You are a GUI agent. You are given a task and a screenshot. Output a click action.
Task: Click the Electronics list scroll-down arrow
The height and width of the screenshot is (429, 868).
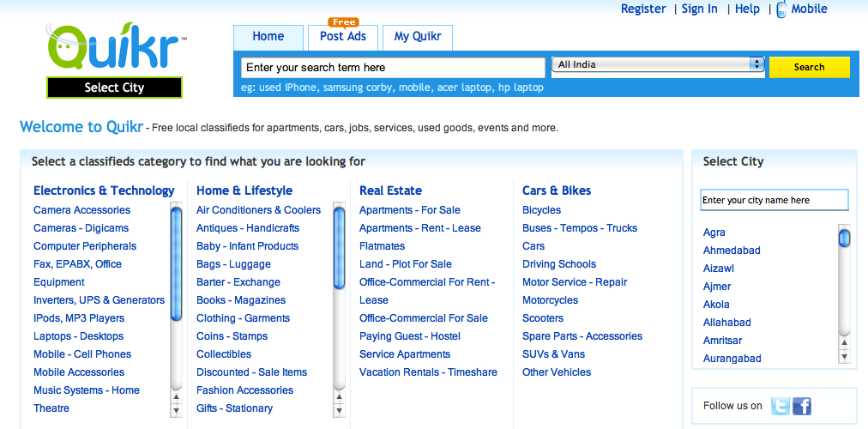tap(176, 411)
